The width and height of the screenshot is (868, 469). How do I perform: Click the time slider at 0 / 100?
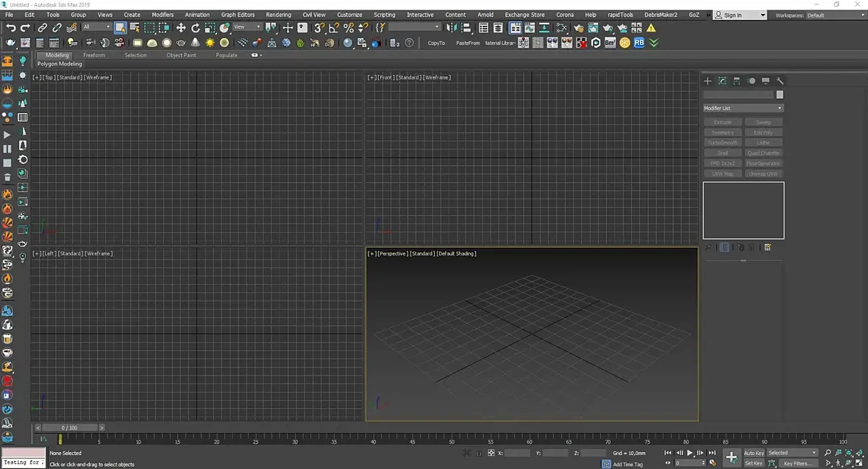pyautogui.click(x=70, y=428)
